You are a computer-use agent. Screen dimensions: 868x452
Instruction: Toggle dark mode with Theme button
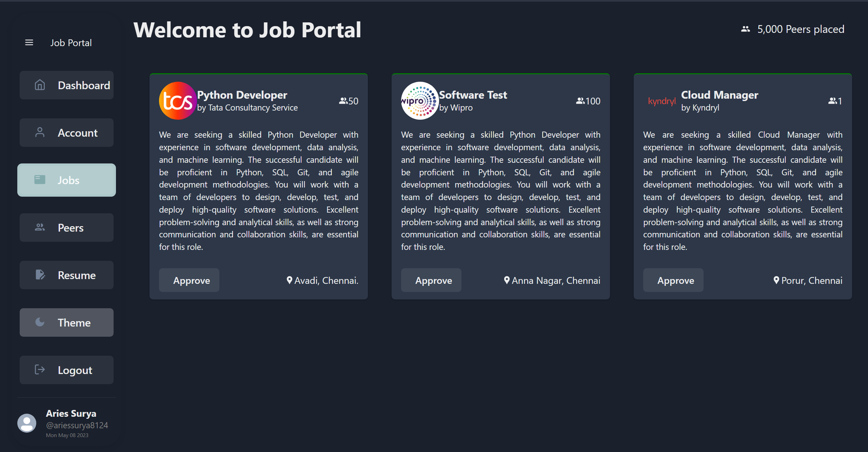click(66, 322)
